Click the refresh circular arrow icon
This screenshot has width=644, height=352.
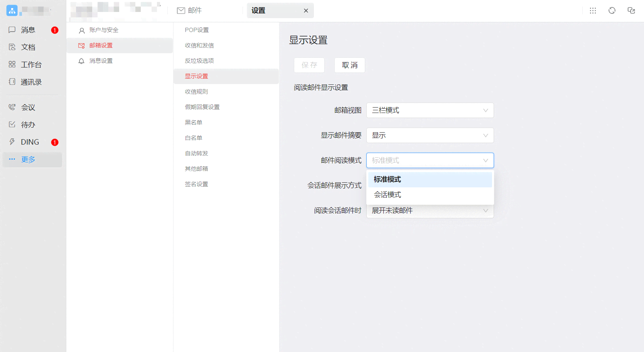[x=612, y=10]
